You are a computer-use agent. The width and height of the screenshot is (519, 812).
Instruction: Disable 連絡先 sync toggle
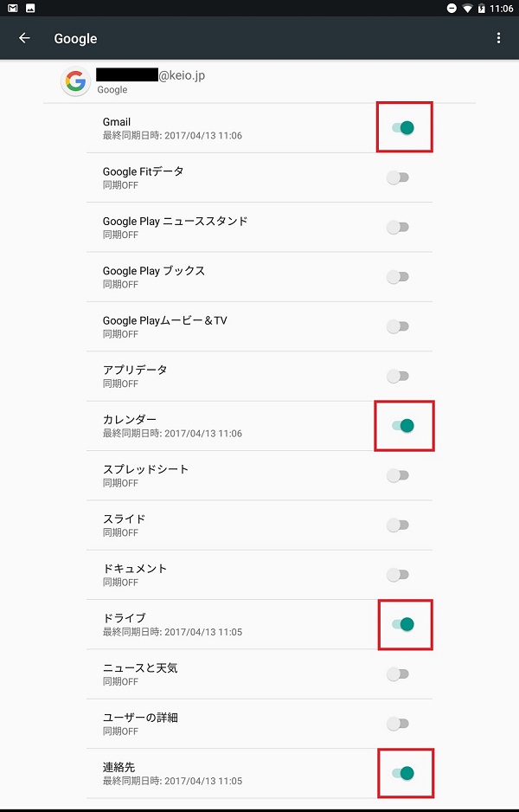coord(403,774)
